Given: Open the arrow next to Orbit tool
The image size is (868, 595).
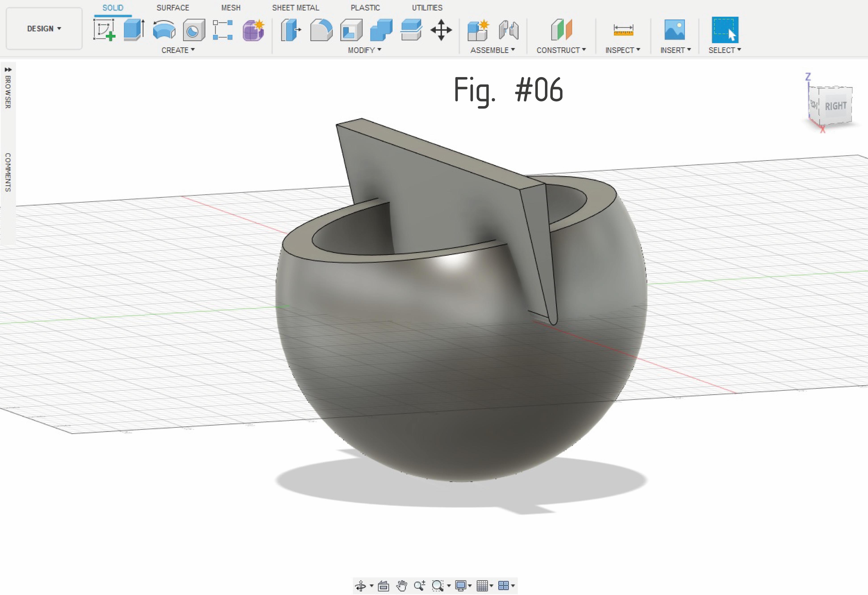Looking at the screenshot, I should (372, 586).
